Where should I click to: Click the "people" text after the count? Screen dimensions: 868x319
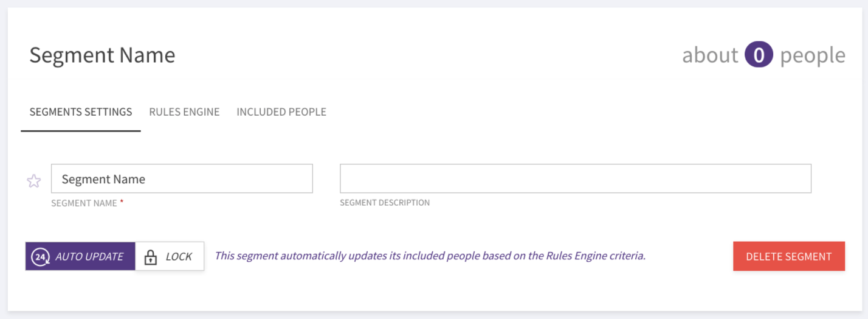click(x=813, y=55)
